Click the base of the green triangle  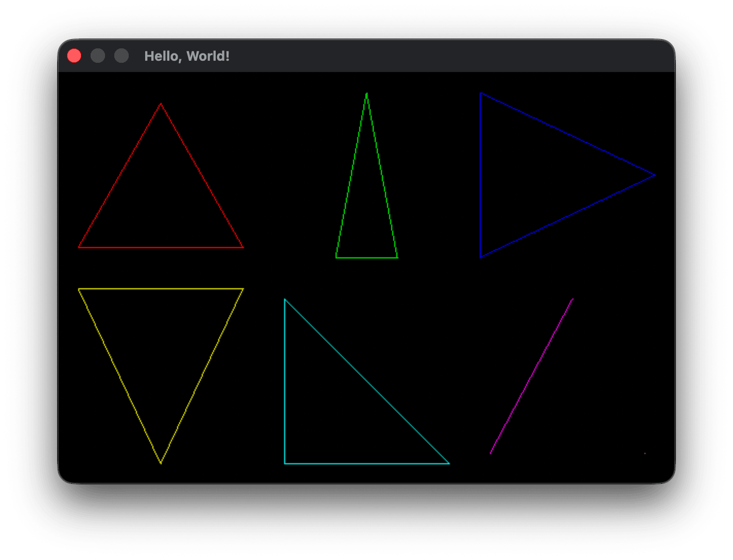tap(367, 257)
